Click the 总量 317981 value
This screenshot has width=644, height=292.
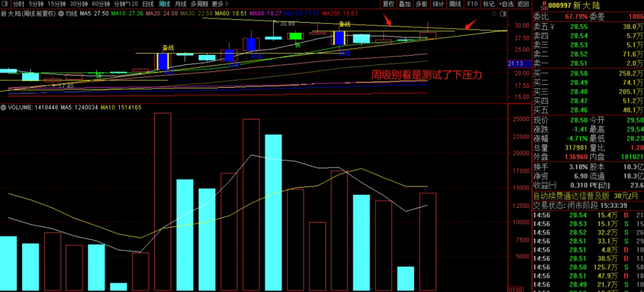[x=575, y=147]
